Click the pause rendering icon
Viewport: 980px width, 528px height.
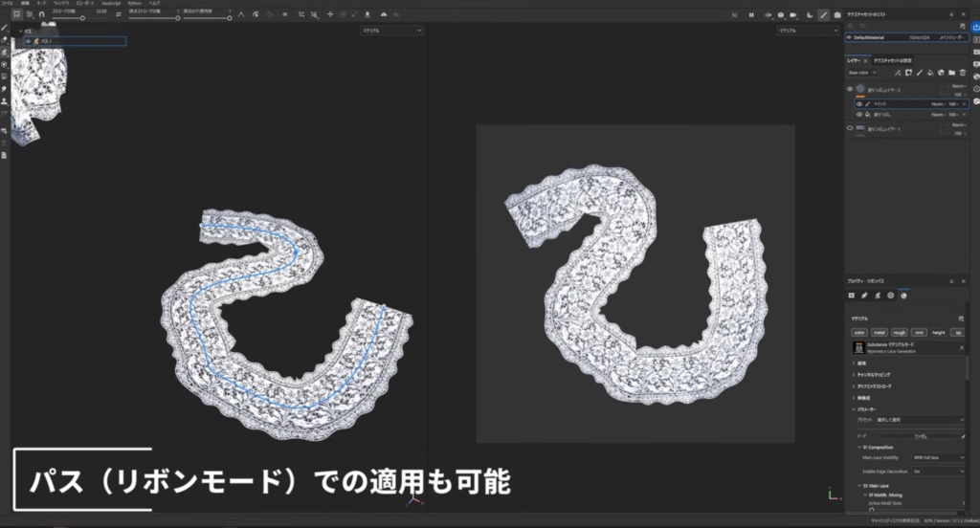click(x=751, y=15)
